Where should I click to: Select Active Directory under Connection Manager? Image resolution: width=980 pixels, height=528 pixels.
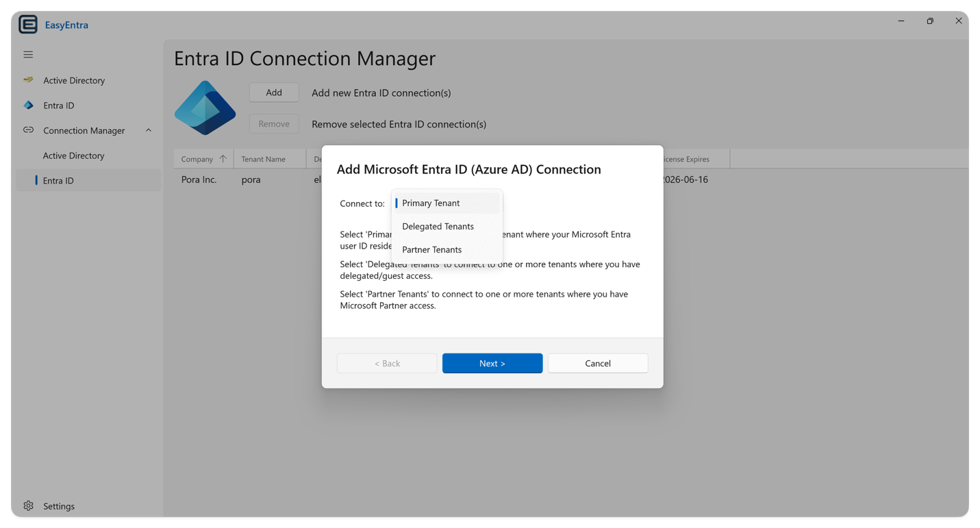[88, 155]
